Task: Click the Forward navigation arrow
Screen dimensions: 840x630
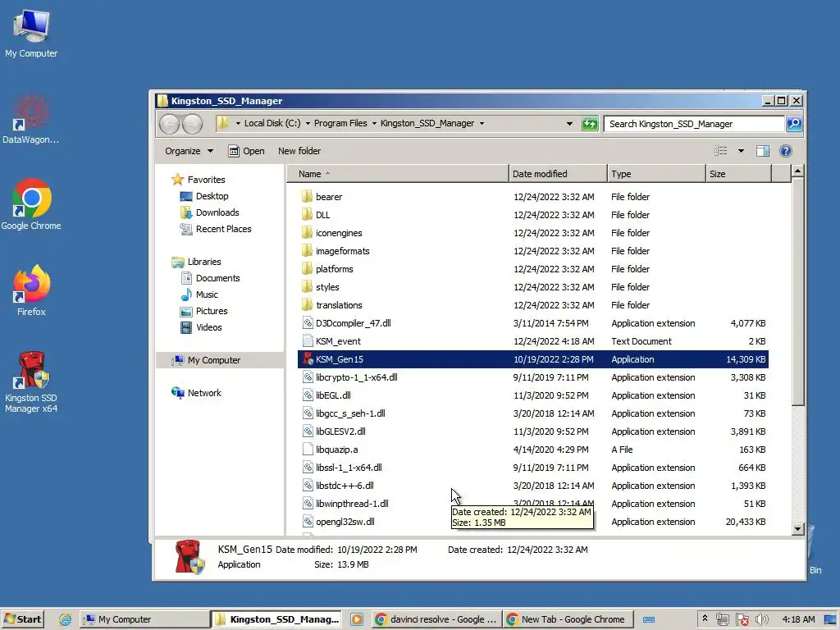Action: coord(192,124)
